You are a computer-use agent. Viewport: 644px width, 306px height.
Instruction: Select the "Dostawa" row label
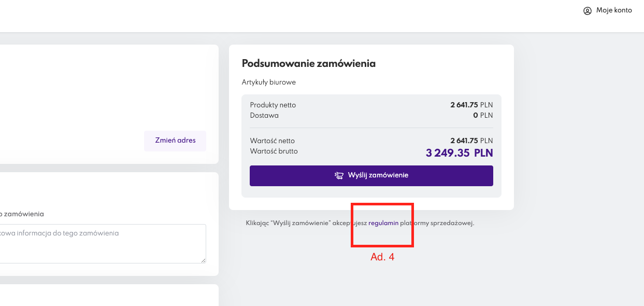click(x=264, y=116)
